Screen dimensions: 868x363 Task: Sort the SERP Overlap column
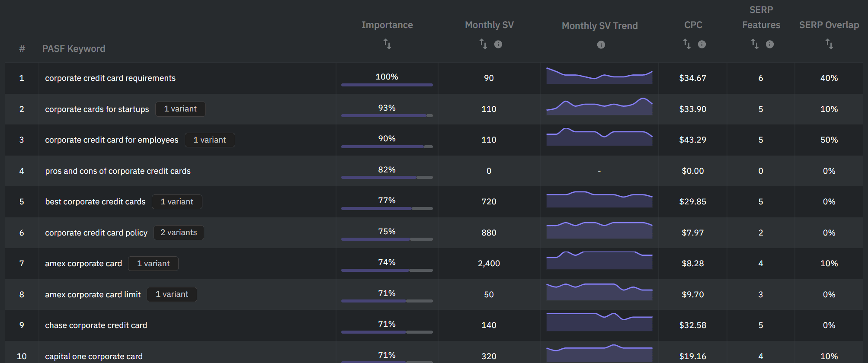[x=829, y=44]
